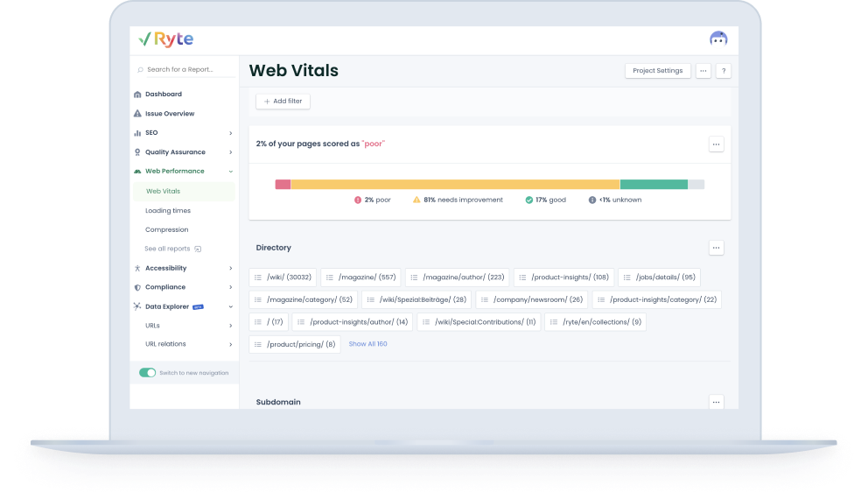
Task: Click the list icon on /magazine/ (557) chip
Action: [x=329, y=278]
